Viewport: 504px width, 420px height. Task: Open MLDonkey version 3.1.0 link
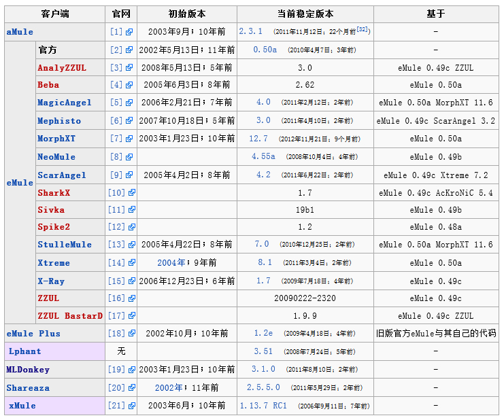263,369
